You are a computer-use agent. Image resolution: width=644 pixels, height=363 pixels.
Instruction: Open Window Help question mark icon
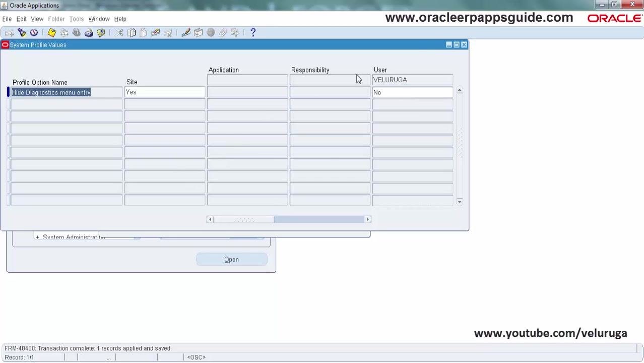coord(253,33)
